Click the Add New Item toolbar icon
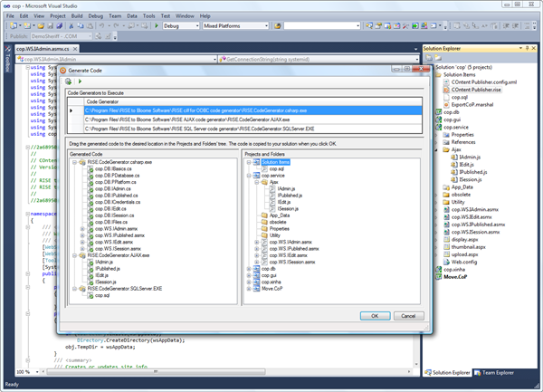The image size is (543, 392). [27, 25]
